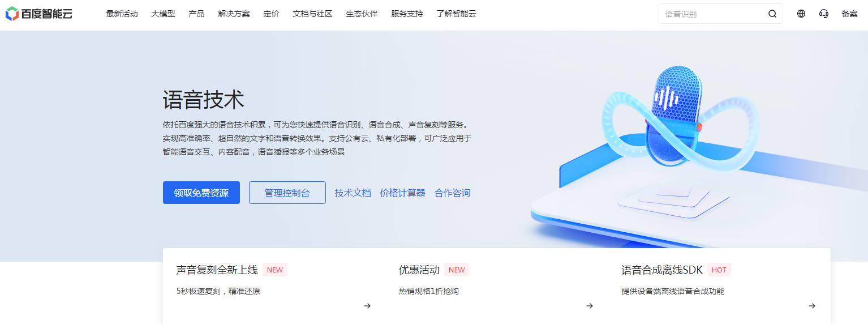Click the 合作咨询 link
This screenshot has height=324, width=868.
453,193
